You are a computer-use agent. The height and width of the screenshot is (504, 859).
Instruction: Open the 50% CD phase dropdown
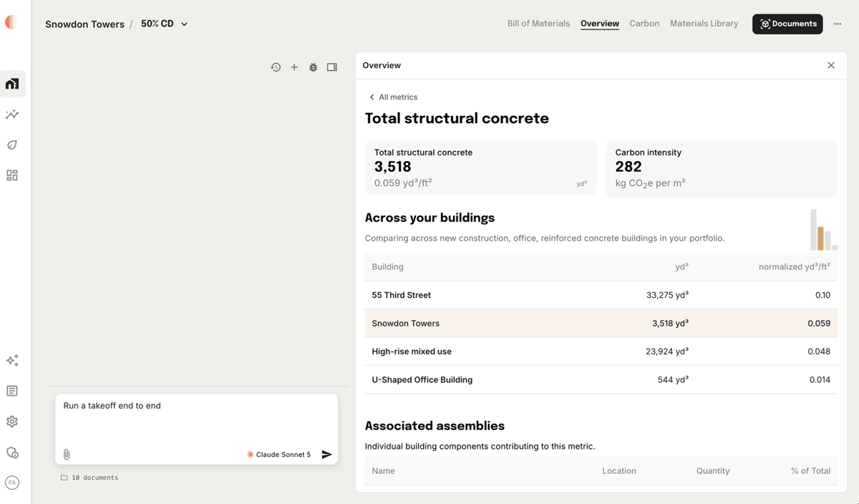point(164,24)
